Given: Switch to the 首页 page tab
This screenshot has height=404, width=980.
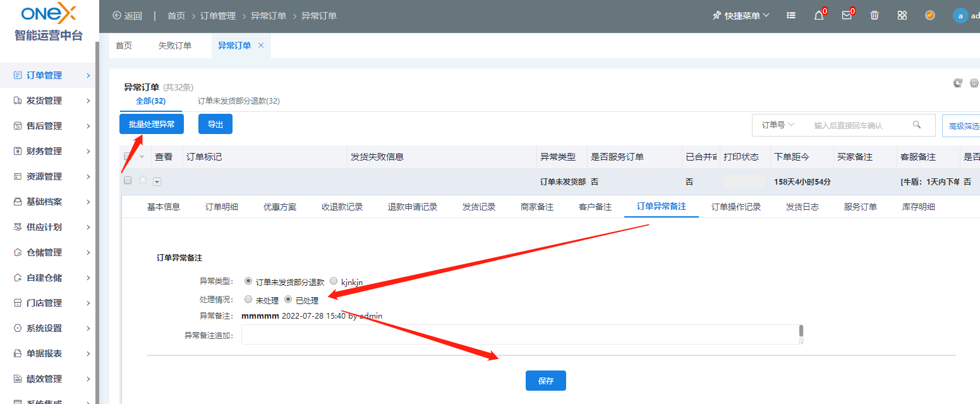Looking at the screenshot, I should tap(124, 46).
